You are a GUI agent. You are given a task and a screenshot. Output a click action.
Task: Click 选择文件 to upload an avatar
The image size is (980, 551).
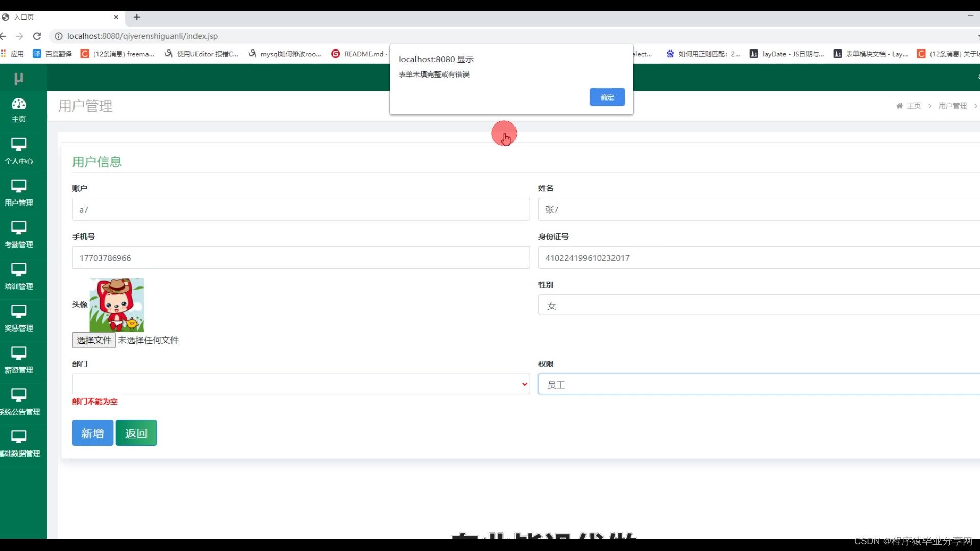pyautogui.click(x=93, y=340)
